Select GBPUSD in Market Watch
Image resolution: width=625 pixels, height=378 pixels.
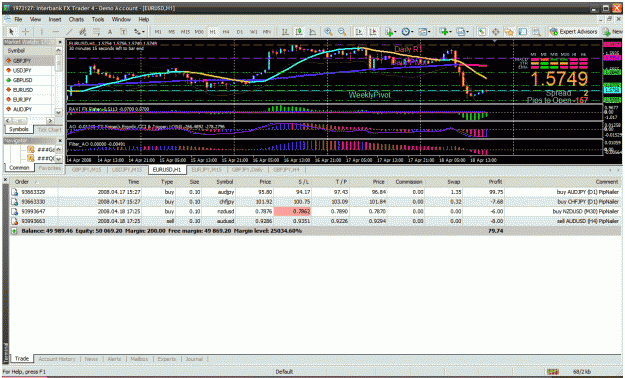click(29, 80)
